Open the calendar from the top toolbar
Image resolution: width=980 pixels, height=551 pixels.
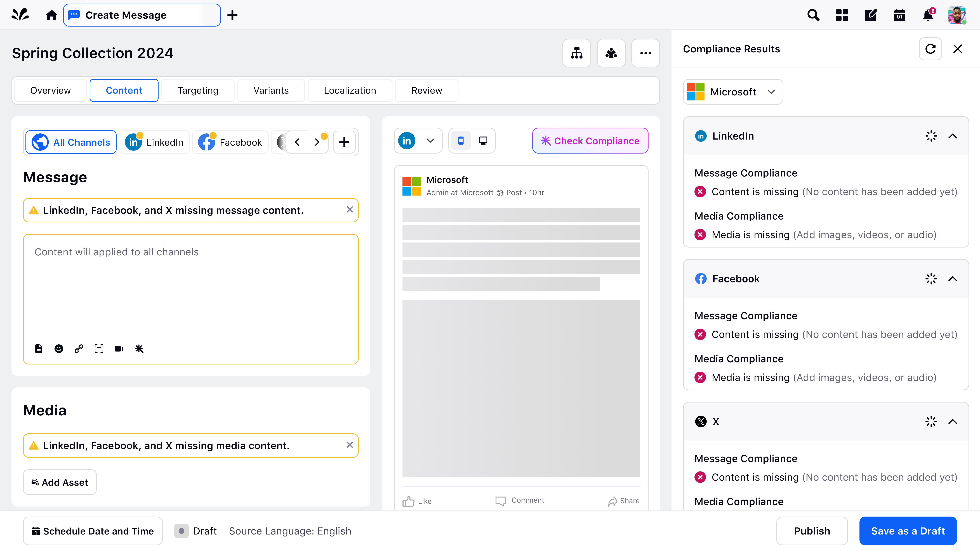[899, 15]
